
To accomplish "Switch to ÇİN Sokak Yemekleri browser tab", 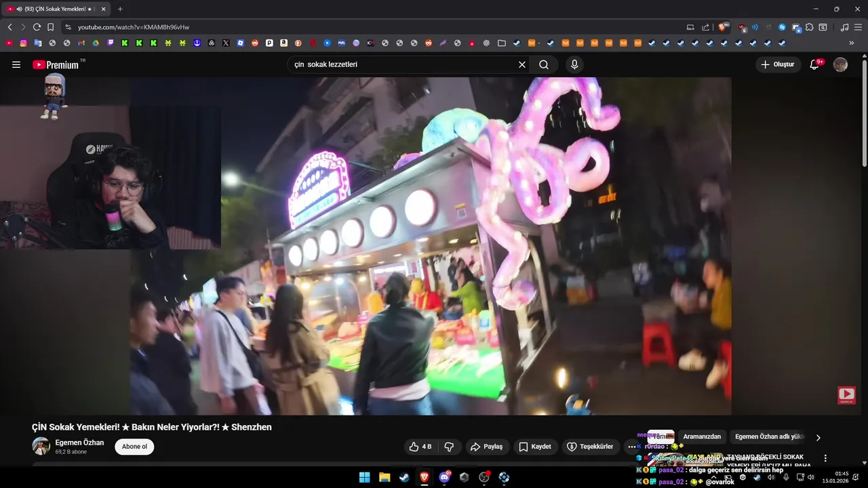I will [56, 9].
